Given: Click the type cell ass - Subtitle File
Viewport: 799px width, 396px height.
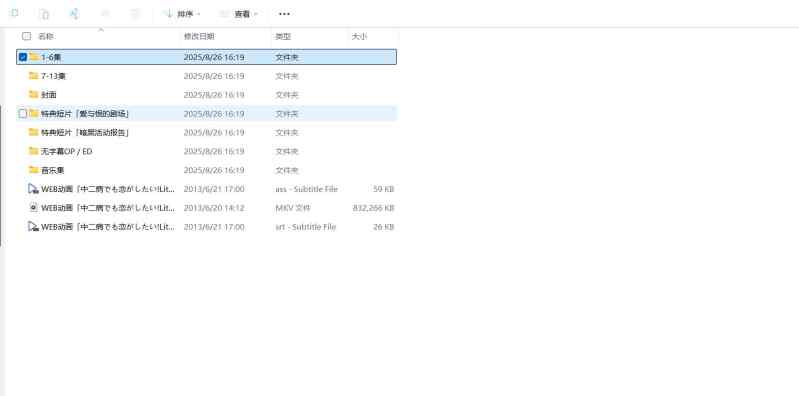Looking at the screenshot, I should pyautogui.click(x=306, y=189).
